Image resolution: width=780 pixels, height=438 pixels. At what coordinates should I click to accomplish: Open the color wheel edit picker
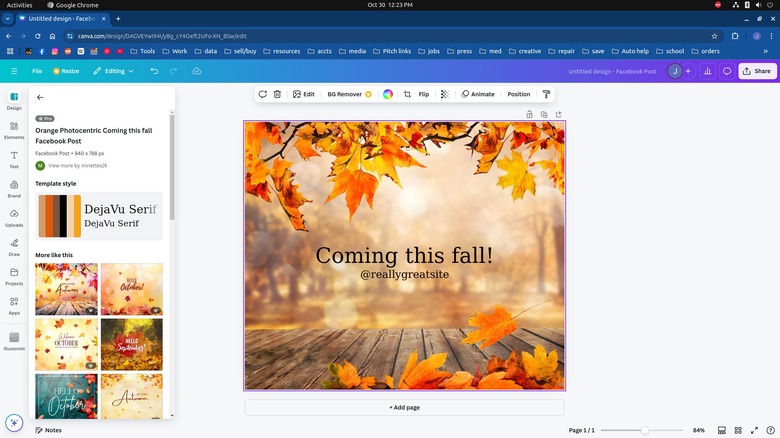[x=387, y=94]
